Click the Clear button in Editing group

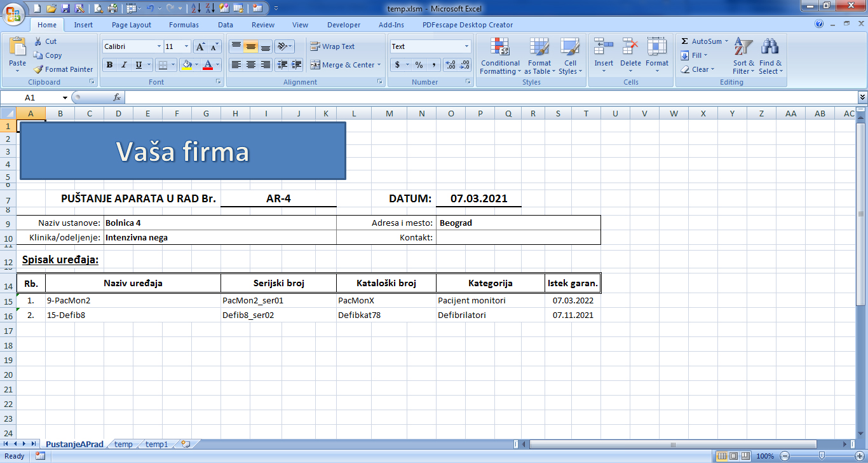pyautogui.click(x=697, y=69)
